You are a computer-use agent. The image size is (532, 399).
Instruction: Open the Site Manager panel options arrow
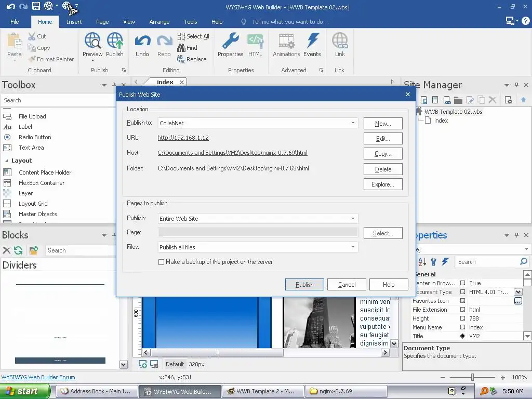click(507, 85)
